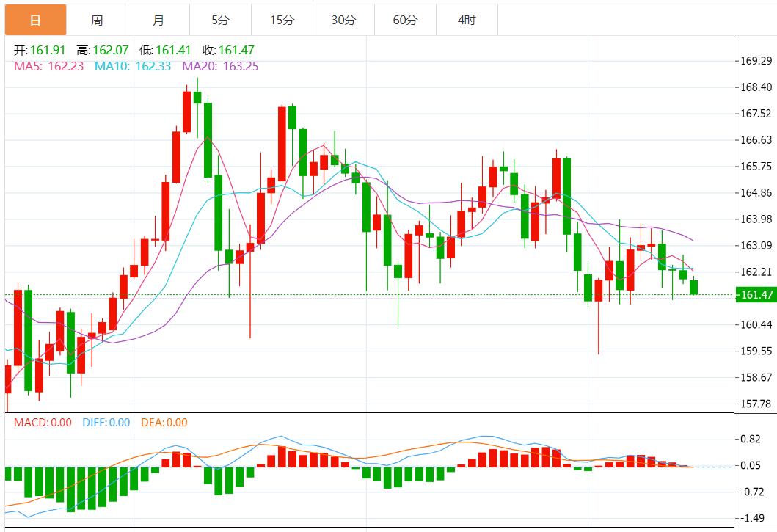Select the 日 daily chart tab

click(x=35, y=21)
